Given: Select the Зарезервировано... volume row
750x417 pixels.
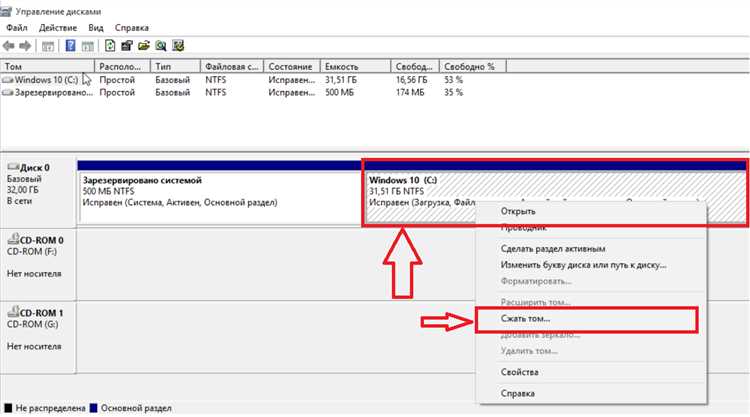Looking at the screenshot, I should click(254, 93).
